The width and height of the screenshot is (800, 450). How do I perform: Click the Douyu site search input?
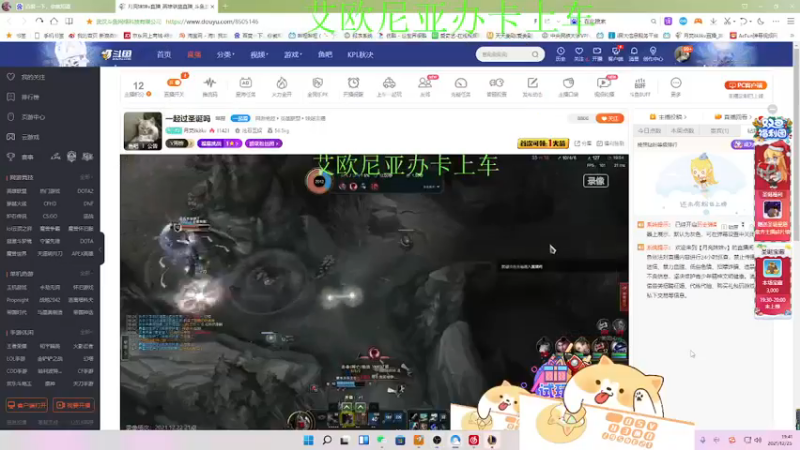(504, 54)
